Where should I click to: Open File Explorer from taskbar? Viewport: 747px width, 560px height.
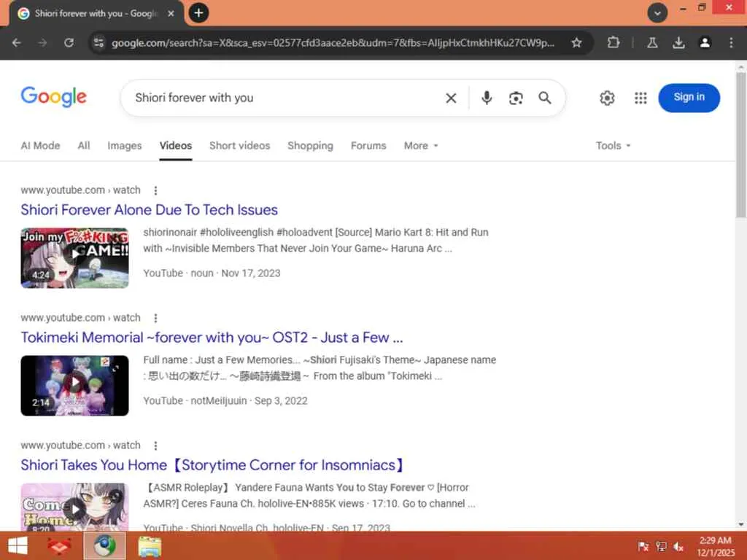pos(150,546)
